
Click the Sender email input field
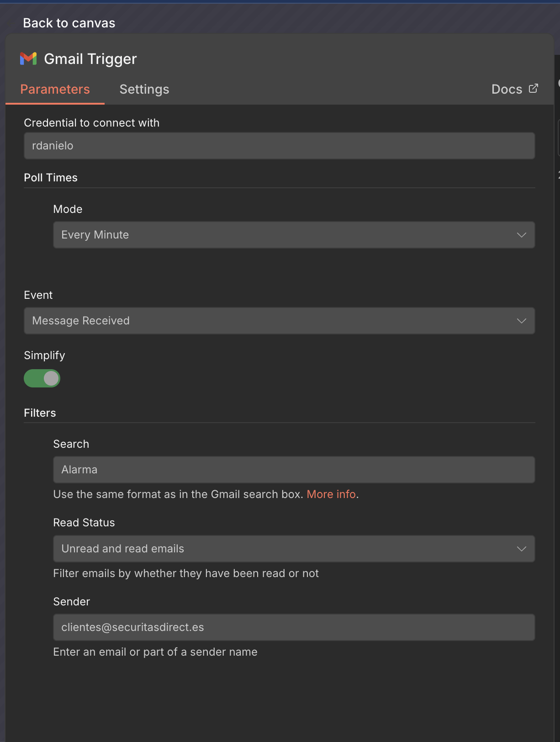click(x=294, y=627)
